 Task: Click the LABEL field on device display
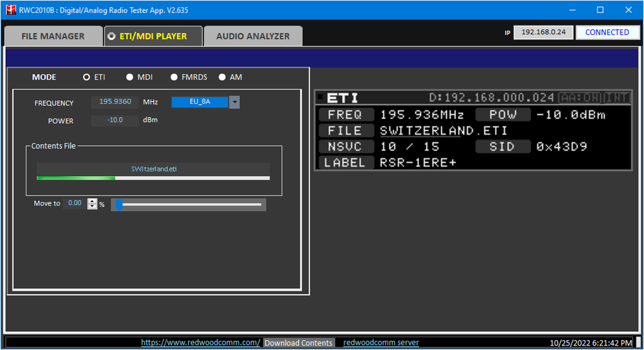click(x=346, y=163)
